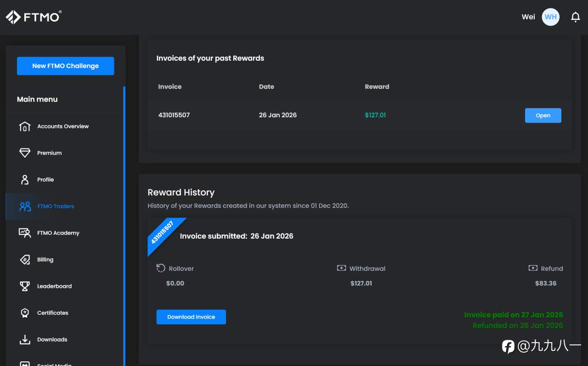
Task: Click the Leaderboard trophy icon
Action: coord(25,286)
